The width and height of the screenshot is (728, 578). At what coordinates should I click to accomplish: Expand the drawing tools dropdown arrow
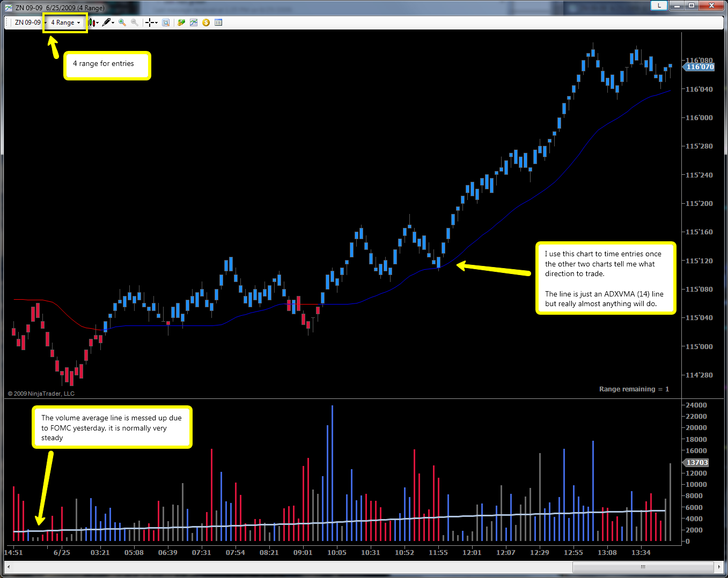(113, 23)
